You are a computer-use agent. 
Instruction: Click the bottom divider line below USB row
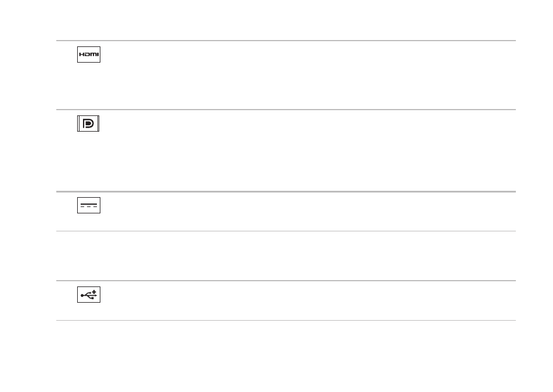[286, 321]
